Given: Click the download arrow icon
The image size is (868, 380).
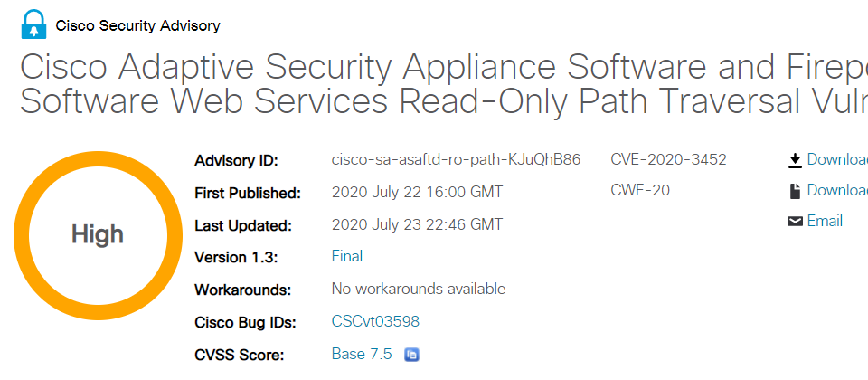Looking at the screenshot, I should [x=795, y=160].
